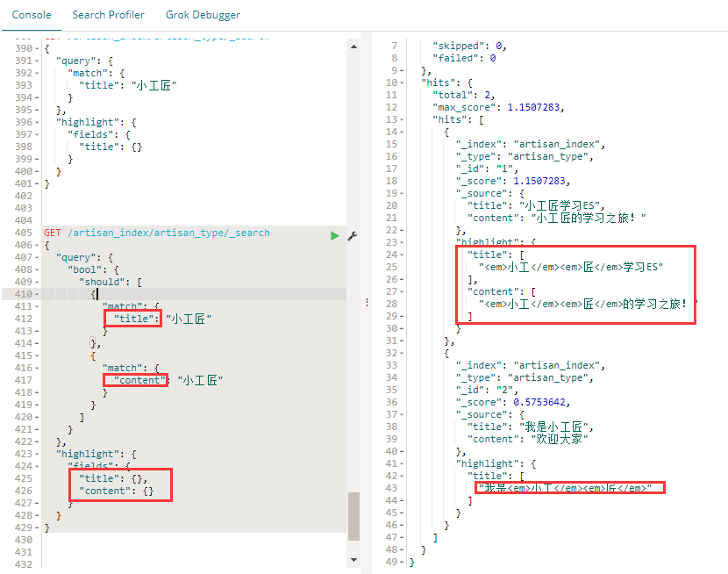Collapse the second hit object at response line 32

pyautogui.click(x=402, y=353)
